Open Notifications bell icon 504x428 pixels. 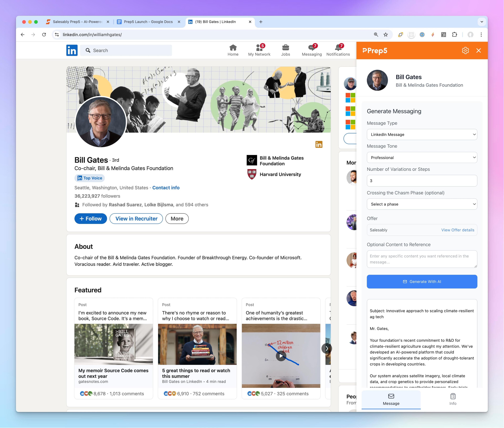point(338,48)
